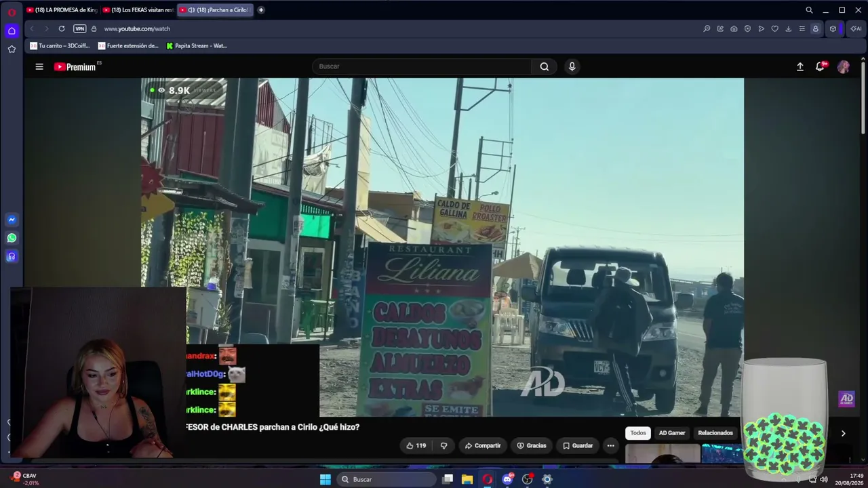Open the YouTube create upload icon
Image resolution: width=868 pixels, height=488 pixels.
click(x=800, y=66)
